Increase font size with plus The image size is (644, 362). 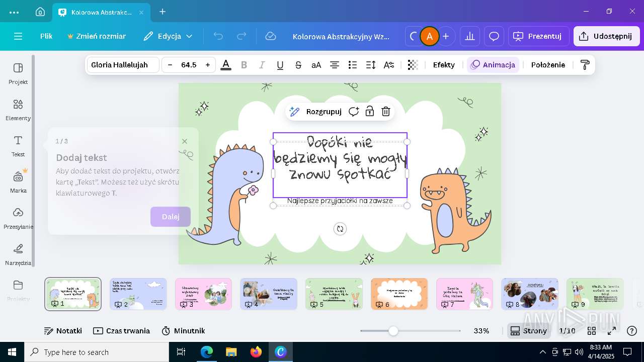point(207,65)
